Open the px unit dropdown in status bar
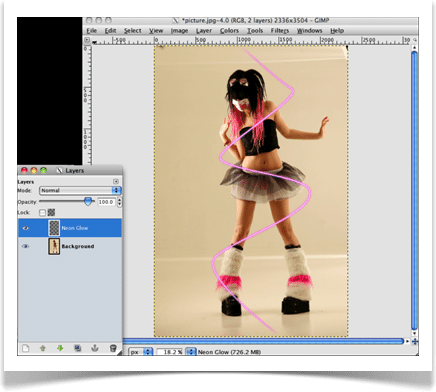This screenshot has height=392, width=436. coord(141,352)
